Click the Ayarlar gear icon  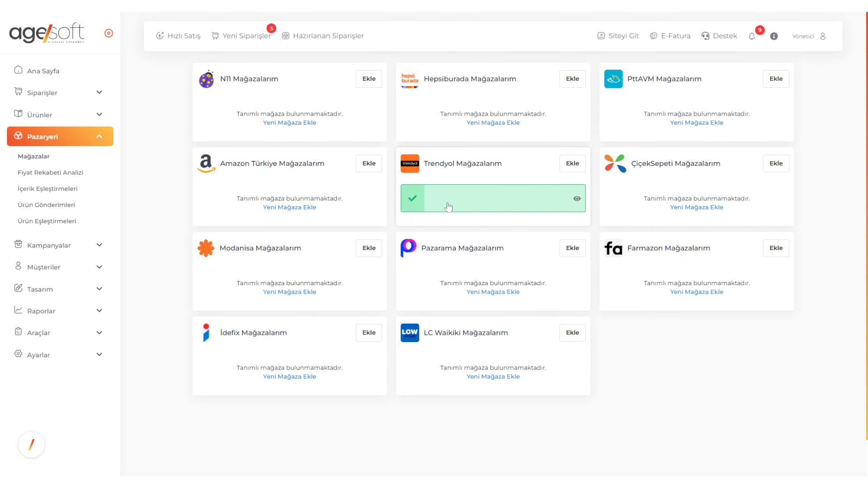[18, 354]
